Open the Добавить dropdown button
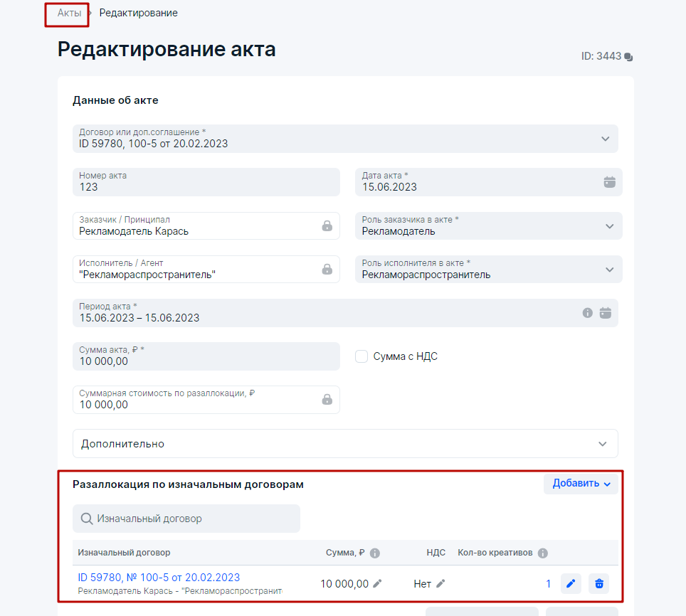 [581, 484]
